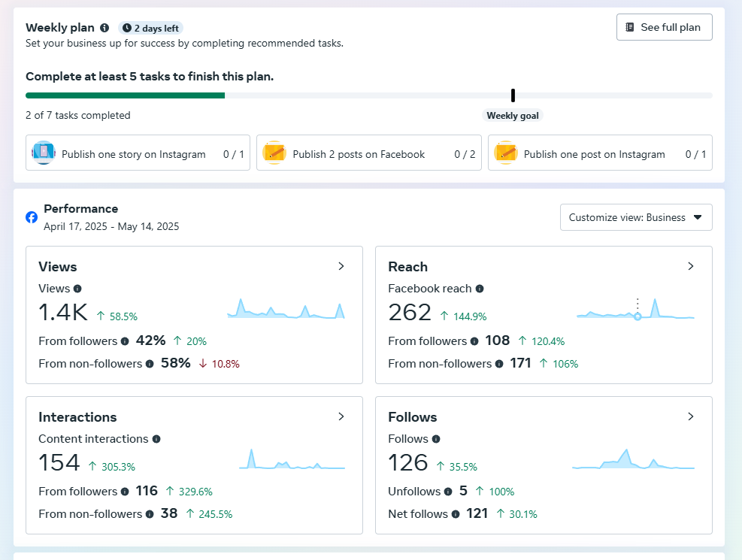Select Publish one post on Instagram task
Screen dimensions: 742x560
(599, 153)
